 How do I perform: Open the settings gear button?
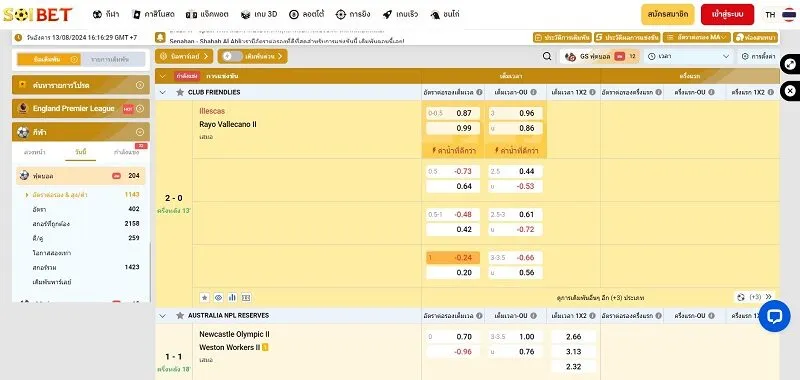(758, 57)
